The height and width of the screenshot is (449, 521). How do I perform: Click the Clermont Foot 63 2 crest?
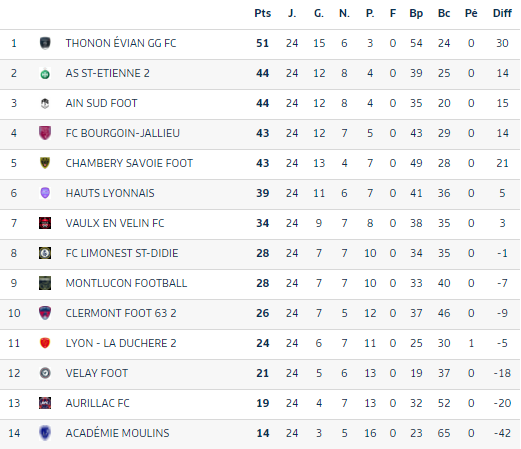(x=45, y=313)
